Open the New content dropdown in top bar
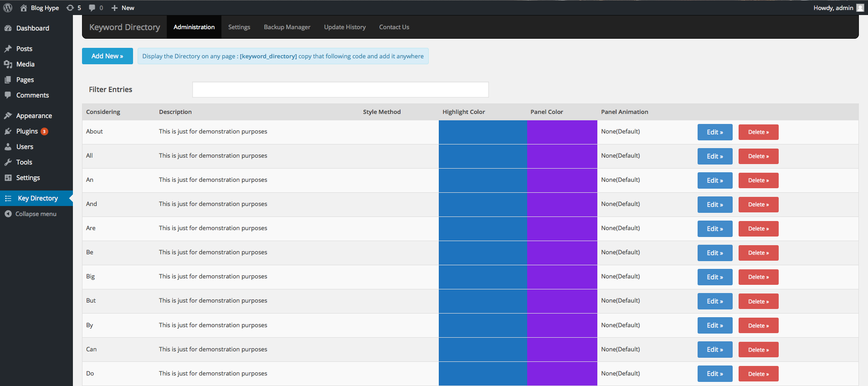 click(123, 8)
